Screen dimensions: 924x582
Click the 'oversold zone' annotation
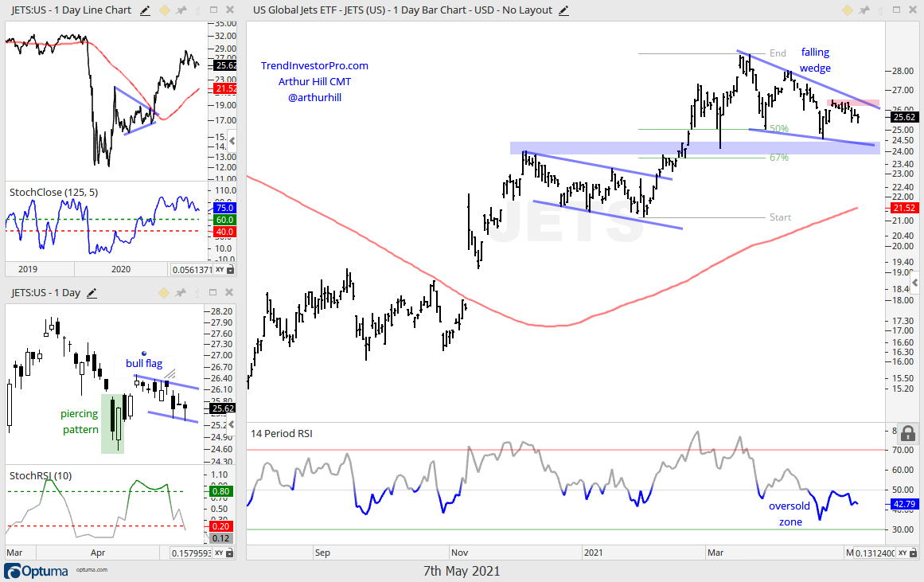[x=789, y=514]
